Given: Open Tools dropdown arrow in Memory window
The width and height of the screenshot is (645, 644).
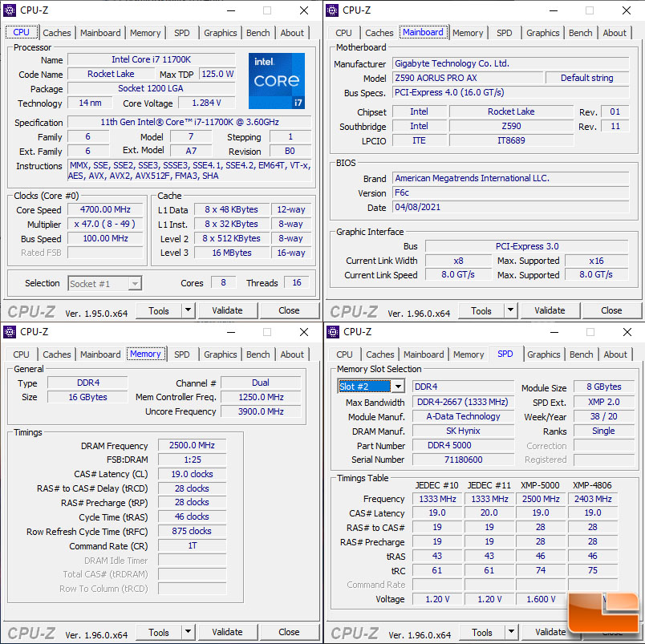Looking at the screenshot, I should [x=188, y=632].
